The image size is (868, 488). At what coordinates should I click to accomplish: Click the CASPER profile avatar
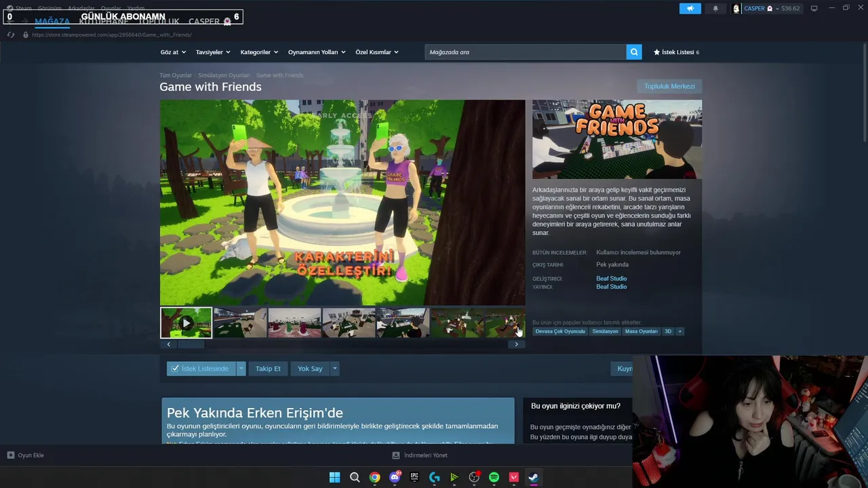[x=736, y=9]
